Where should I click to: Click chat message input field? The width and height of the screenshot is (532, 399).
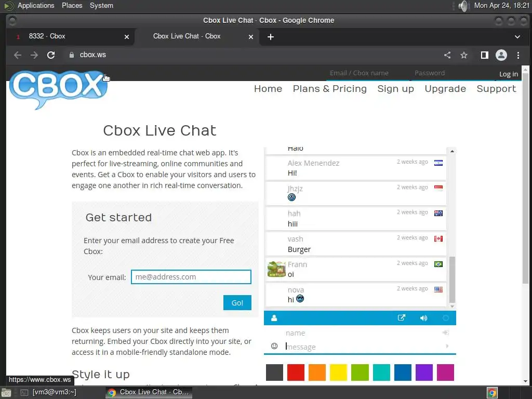click(365, 347)
